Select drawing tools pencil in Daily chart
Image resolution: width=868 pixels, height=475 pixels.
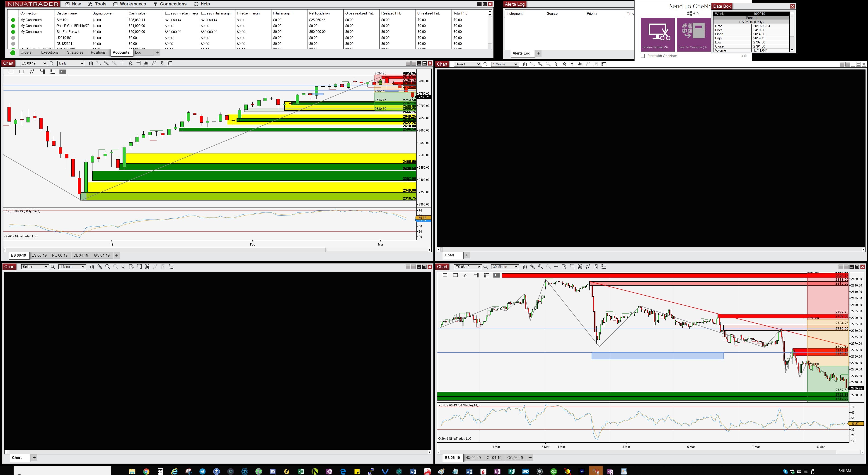coord(98,63)
